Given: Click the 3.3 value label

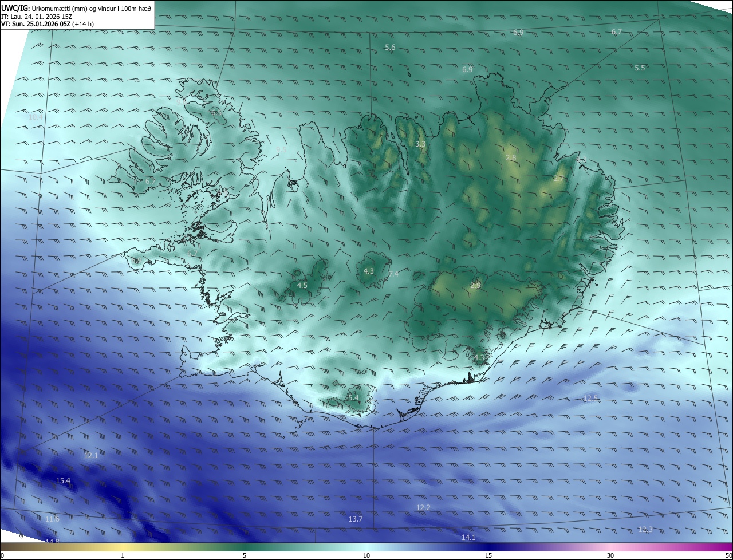Looking at the screenshot, I should click(420, 144).
